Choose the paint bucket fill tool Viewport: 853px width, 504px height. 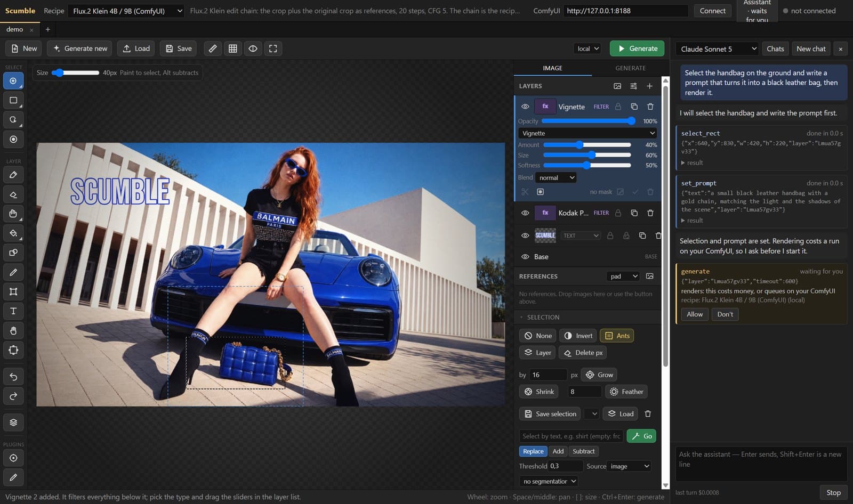pos(13,233)
